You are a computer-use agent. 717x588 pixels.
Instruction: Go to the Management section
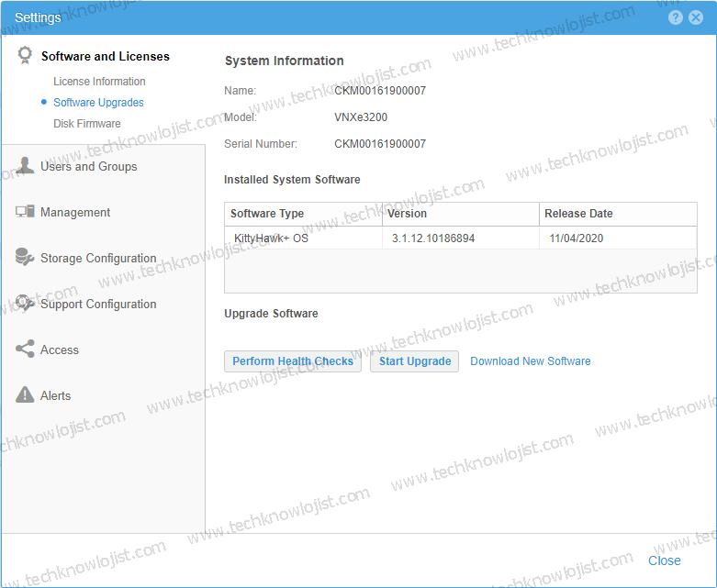click(75, 213)
